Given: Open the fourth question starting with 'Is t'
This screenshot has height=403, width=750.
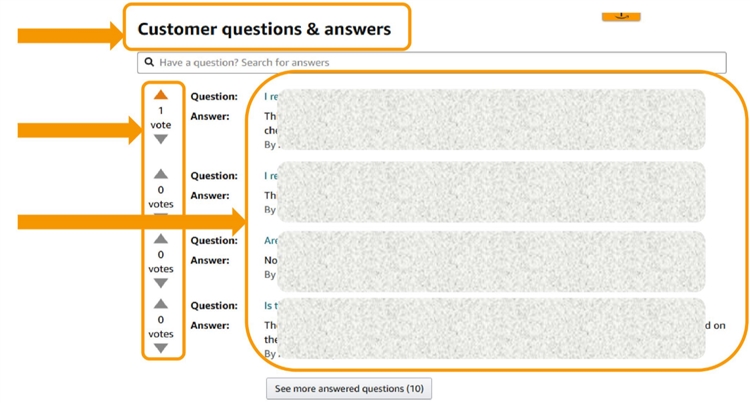Looking at the screenshot, I should tap(270, 306).
